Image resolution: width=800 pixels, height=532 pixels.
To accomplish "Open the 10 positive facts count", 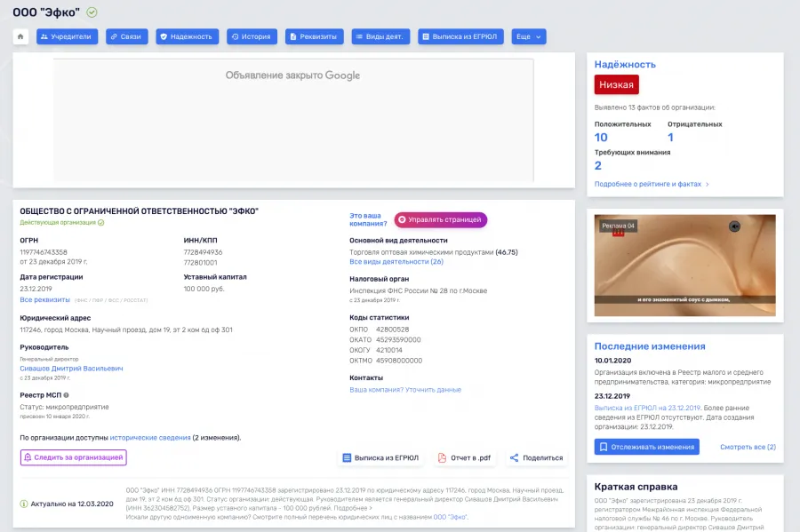I will [601, 138].
